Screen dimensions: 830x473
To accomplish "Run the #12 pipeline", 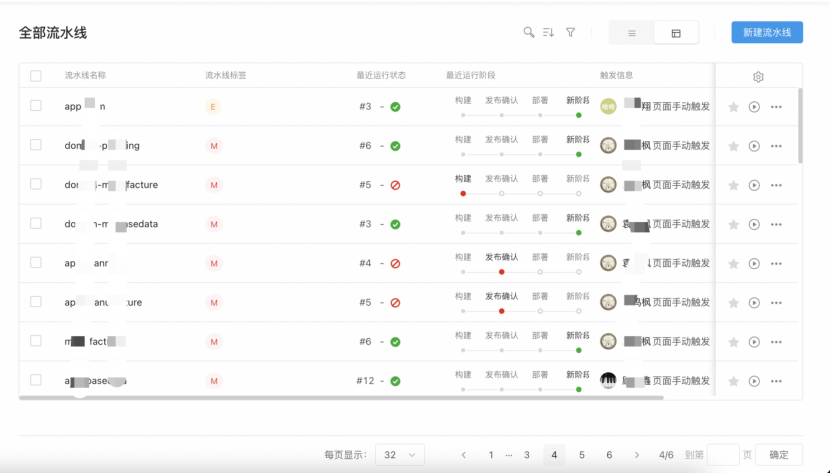I will [754, 381].
